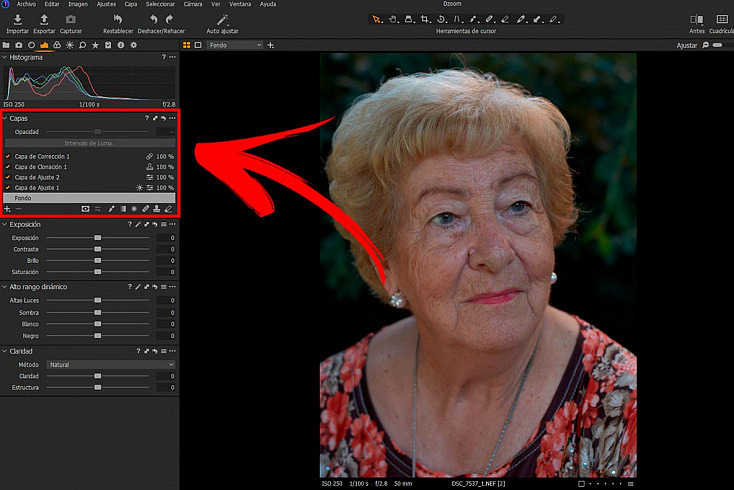Open the Ventana menu

[x=240, y=4]
